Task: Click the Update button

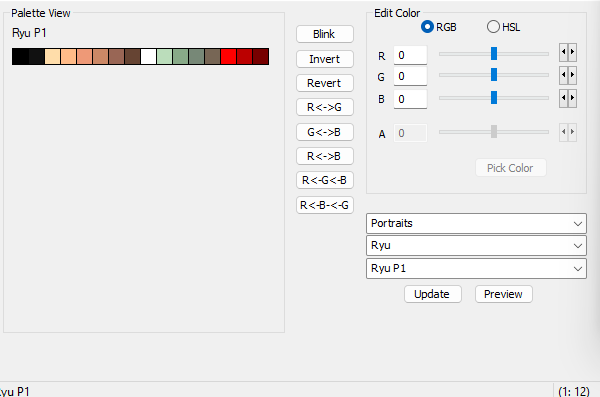Action: point(432,294)
